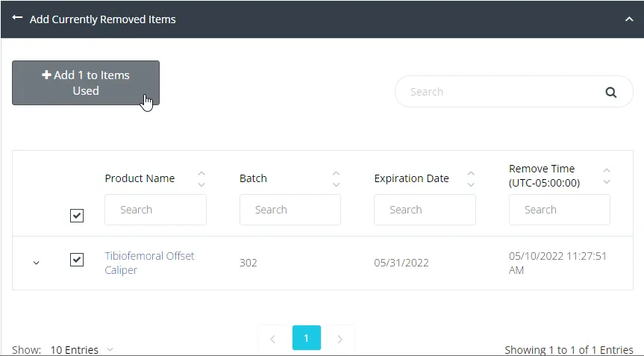
Task: Click the magnifying glass search icon
Action: 610,93
